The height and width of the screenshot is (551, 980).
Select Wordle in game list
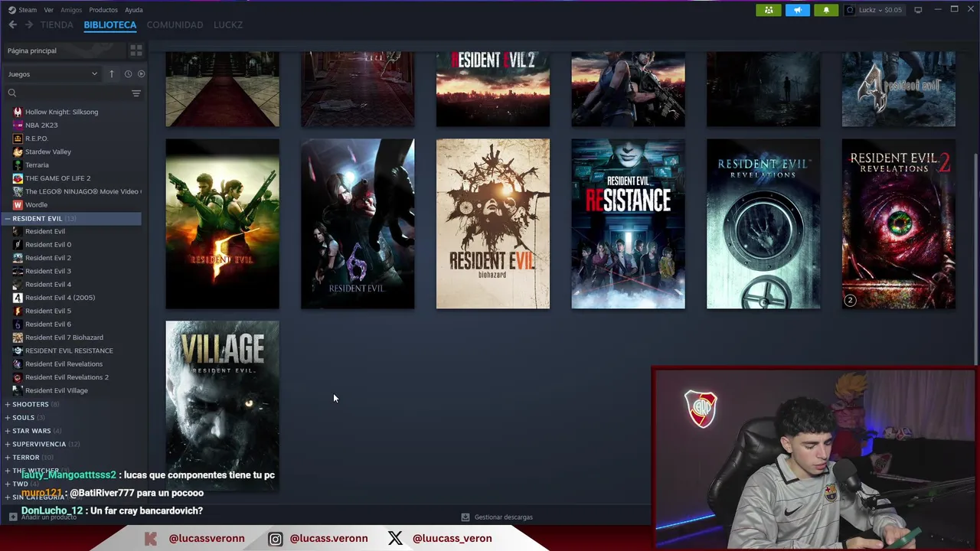[36, 204]
